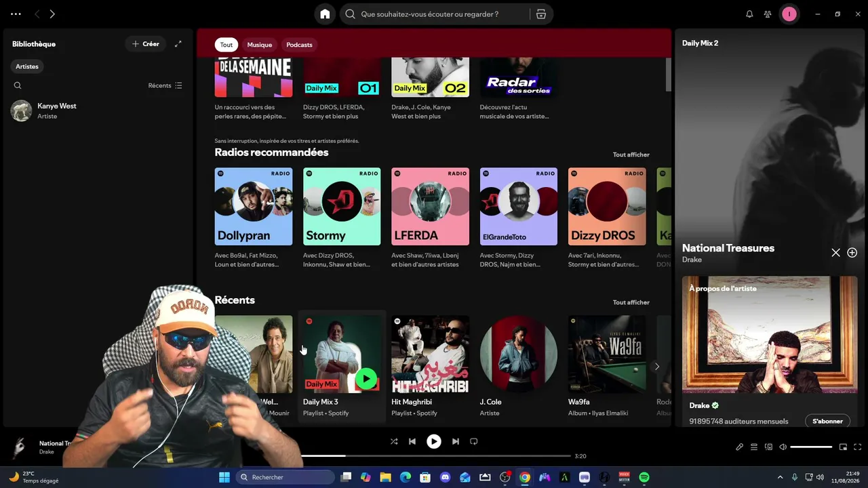This screenshot has height=488, width=868.
Task: Show hidden system tray icons
Action: 780,477
